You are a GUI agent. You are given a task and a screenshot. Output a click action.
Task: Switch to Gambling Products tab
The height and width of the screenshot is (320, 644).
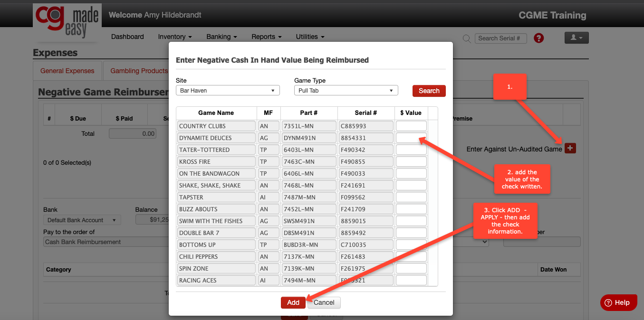[x=138, y=71]
